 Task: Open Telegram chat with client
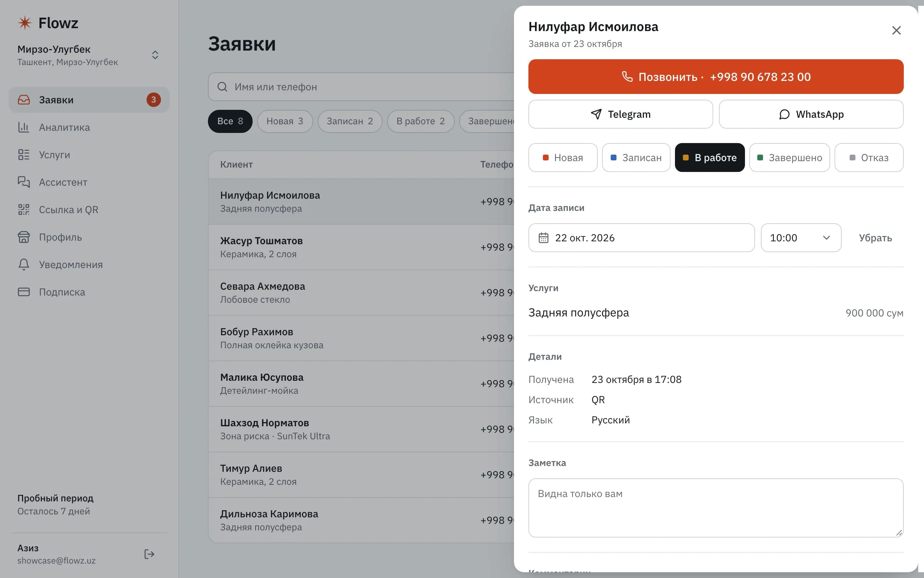pos(620,114)
